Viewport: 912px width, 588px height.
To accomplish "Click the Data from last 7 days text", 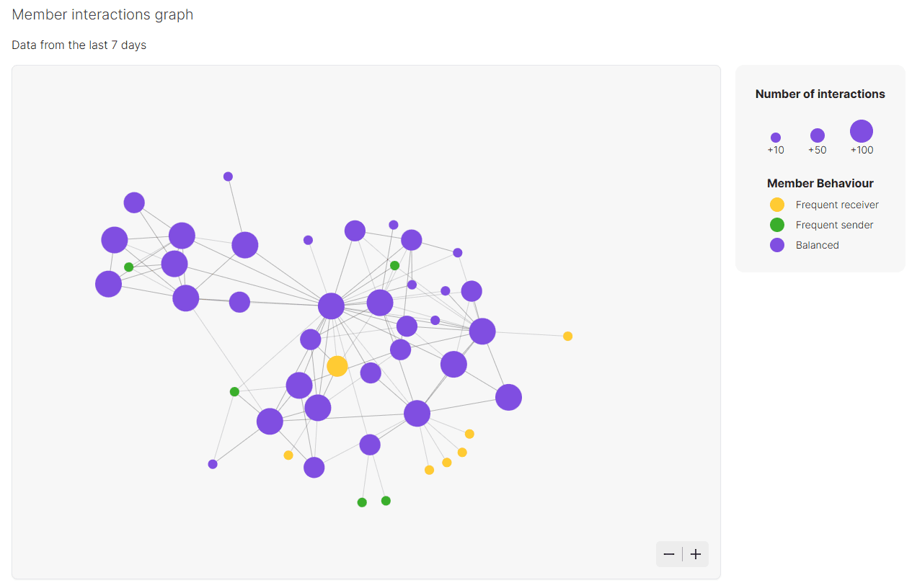I will pyautogui.click(x=79, y=45).
